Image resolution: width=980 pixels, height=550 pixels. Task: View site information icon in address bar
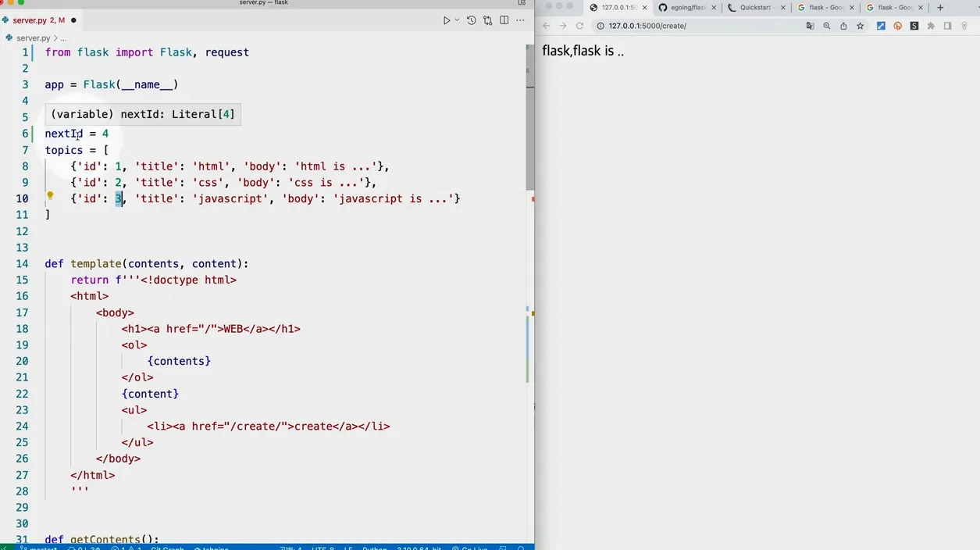click(x=600, y=26)
